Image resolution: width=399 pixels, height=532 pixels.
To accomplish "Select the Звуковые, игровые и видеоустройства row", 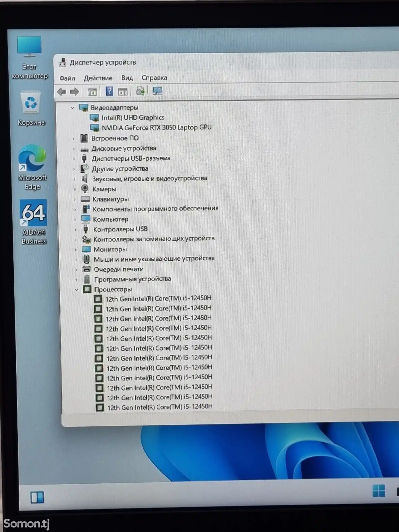I will click(x=150, y=179).
